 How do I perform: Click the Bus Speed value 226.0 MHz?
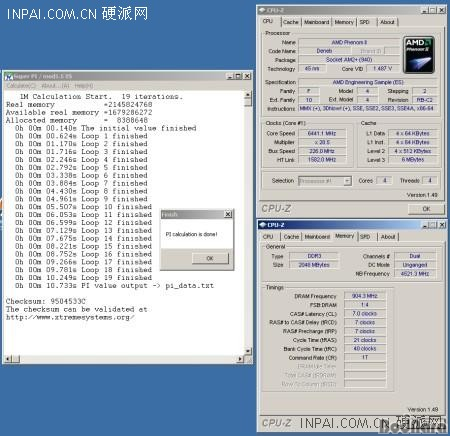[x=322, y=151]
